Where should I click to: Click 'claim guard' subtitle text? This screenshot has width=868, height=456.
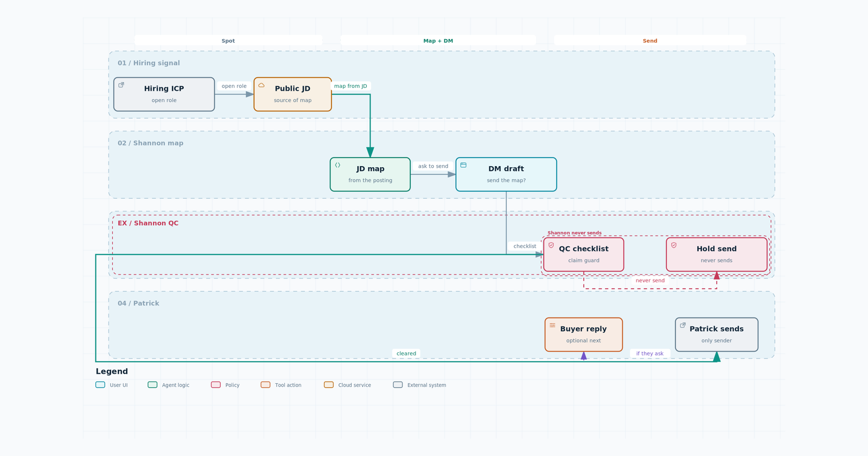point(584,261)
